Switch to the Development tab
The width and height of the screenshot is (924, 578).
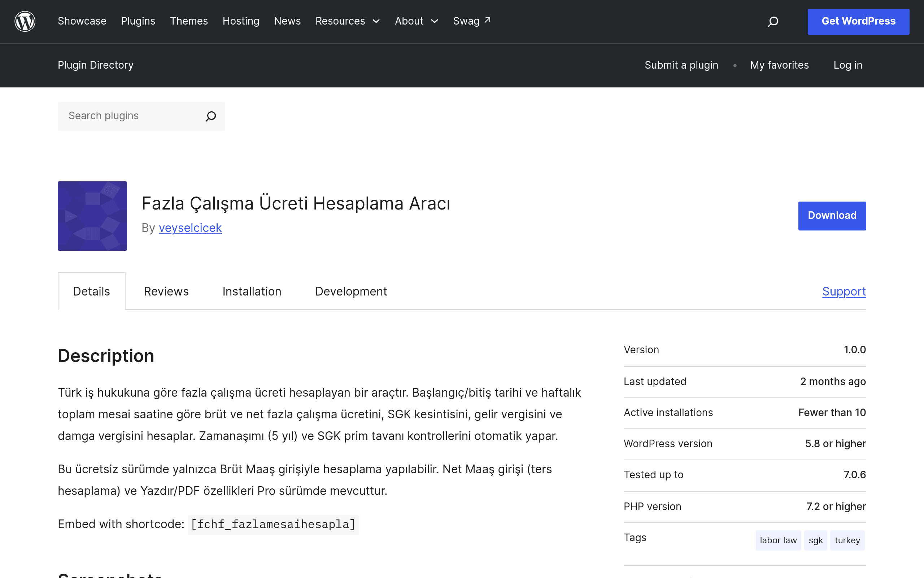click(x=351, y=291)
